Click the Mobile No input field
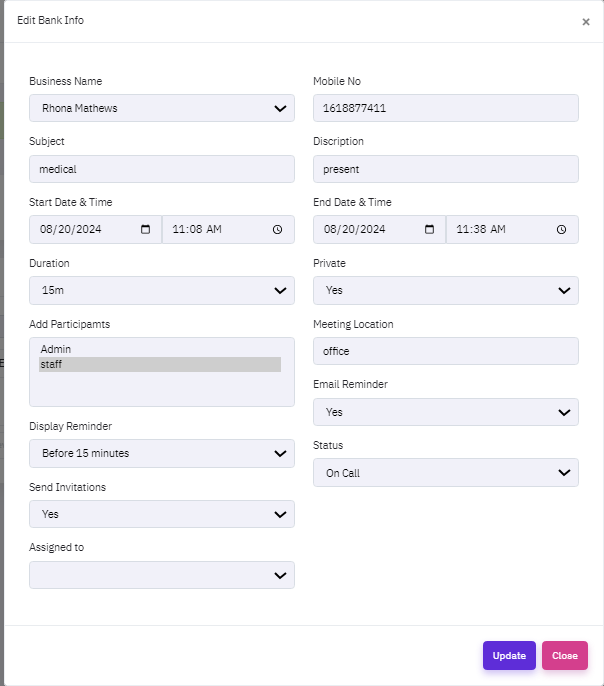 pyautogui.click(x=445, y=108)
